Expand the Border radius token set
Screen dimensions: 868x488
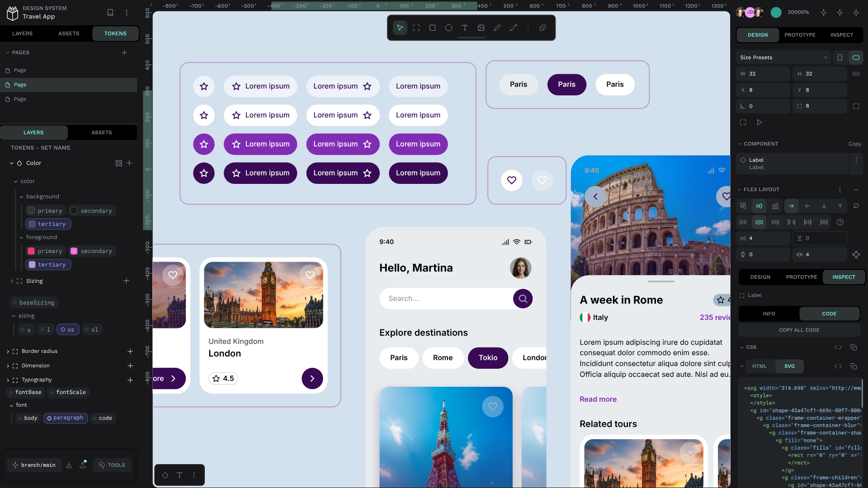(8, 352)
